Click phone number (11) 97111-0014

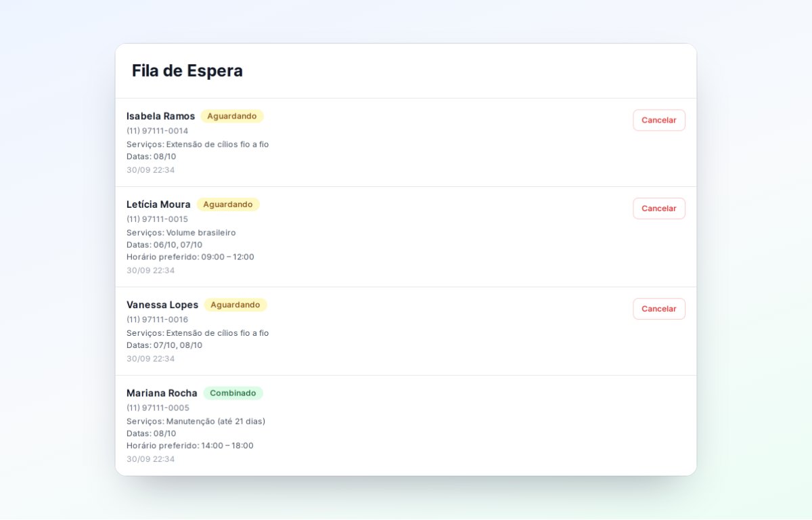158,131
